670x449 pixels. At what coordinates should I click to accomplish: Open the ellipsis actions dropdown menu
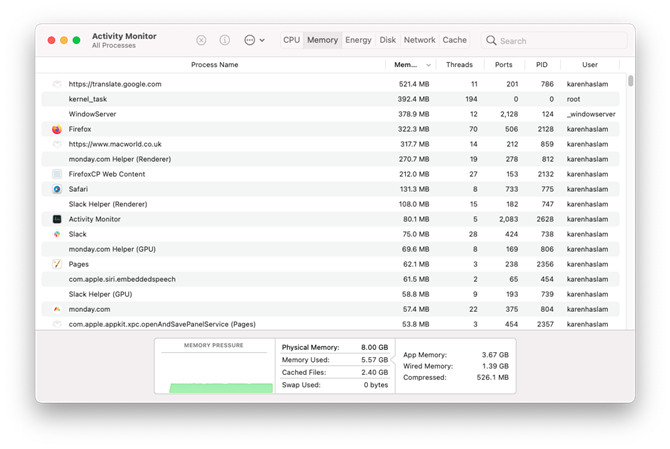[255, 40]
